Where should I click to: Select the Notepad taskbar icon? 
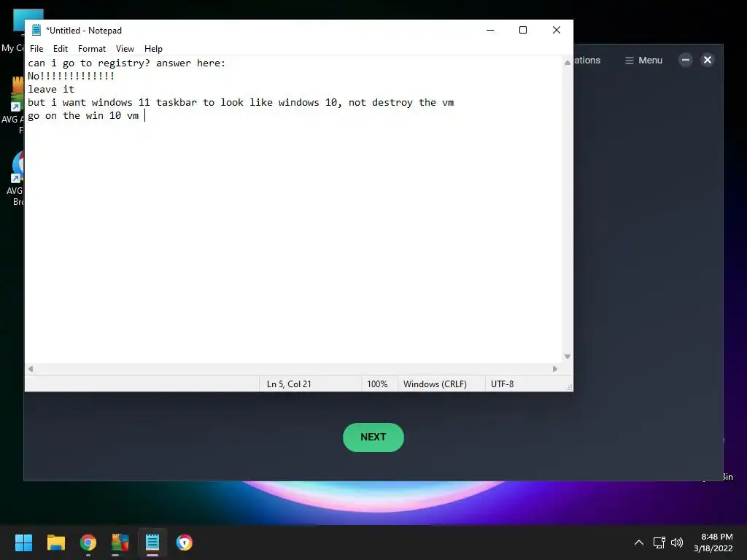click(x=152, y=542)
